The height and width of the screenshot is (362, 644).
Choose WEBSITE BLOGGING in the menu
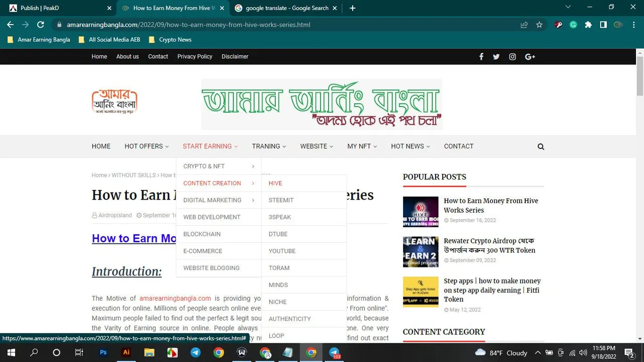pyautogui.click(x=219, y=268)
